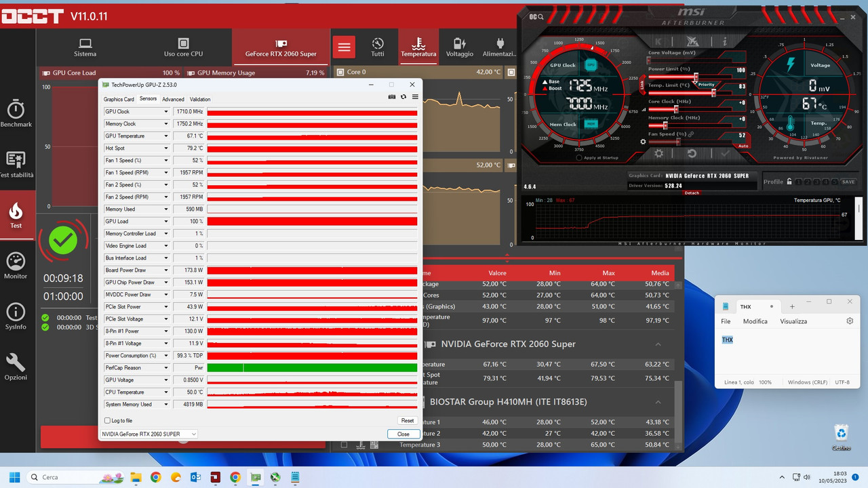868x488 pixels.
Task: Open GPU Load sensor dropdown in GPU-Z
Action: (166, 222)
